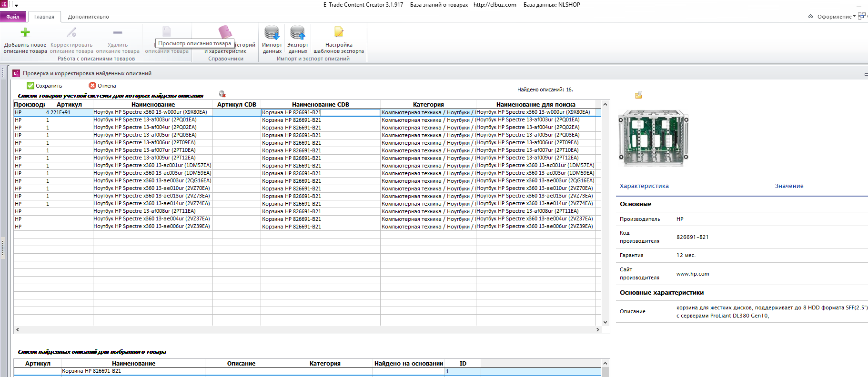Sort by the Наименование для поиска header
The height and width of the screenshot is (377, 868).
pyautogui.click(x=536, y=104)
